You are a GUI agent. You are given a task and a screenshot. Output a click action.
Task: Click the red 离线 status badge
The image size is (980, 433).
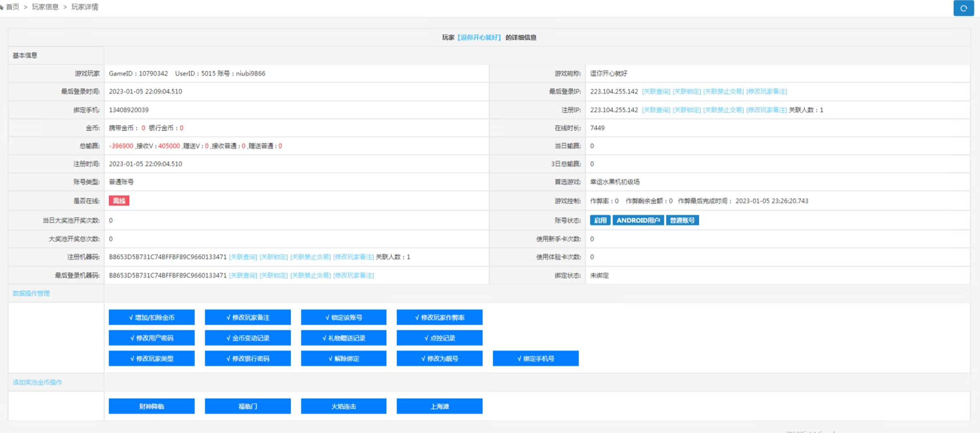coord(119,201)
